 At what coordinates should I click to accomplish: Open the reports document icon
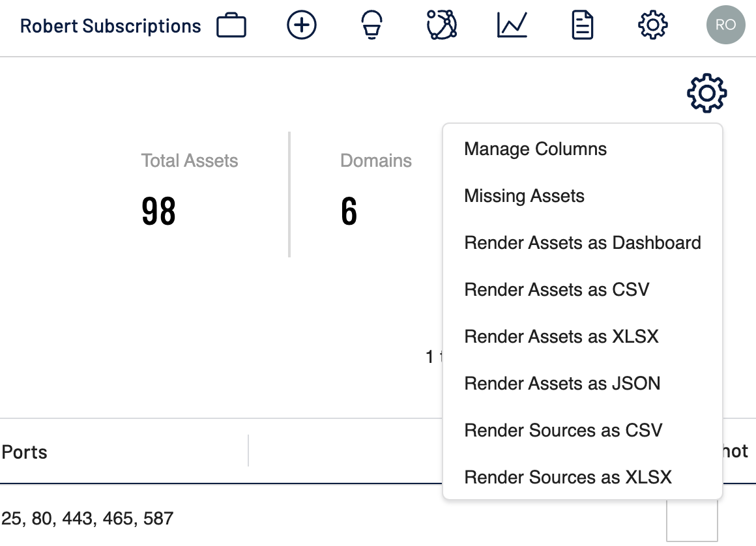click(582, 25)
